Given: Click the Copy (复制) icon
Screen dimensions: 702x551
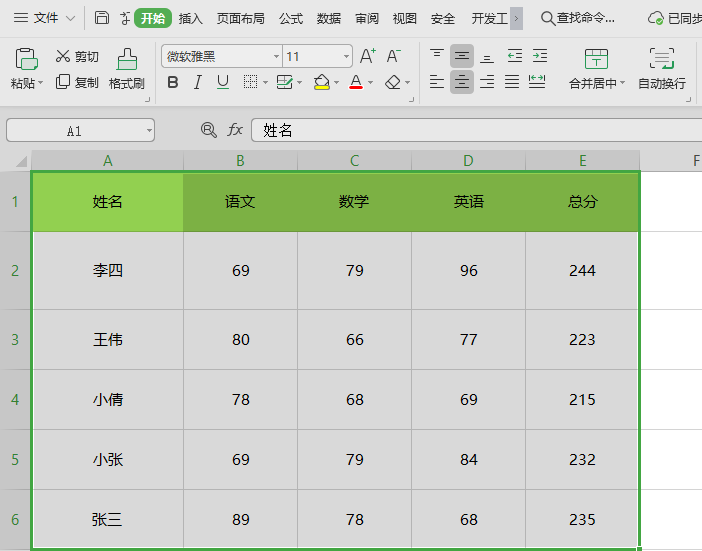Looking at the screenshot, I should [63, 82].
